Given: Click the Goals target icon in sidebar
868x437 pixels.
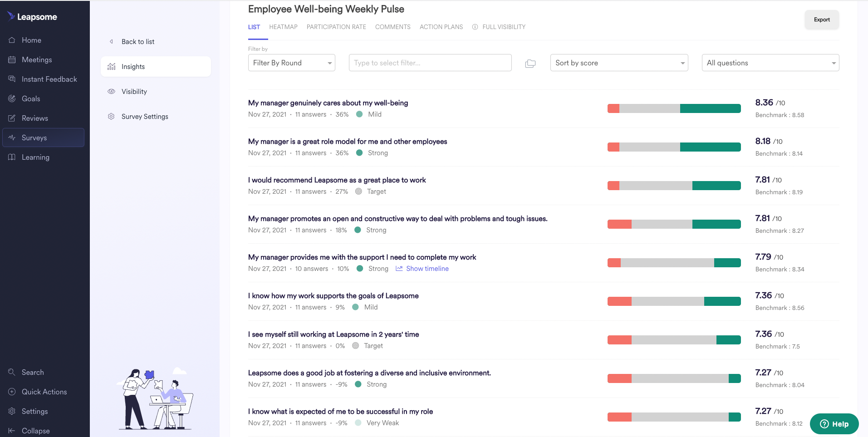Looking at the screenshot, I should tap(12, 98).
